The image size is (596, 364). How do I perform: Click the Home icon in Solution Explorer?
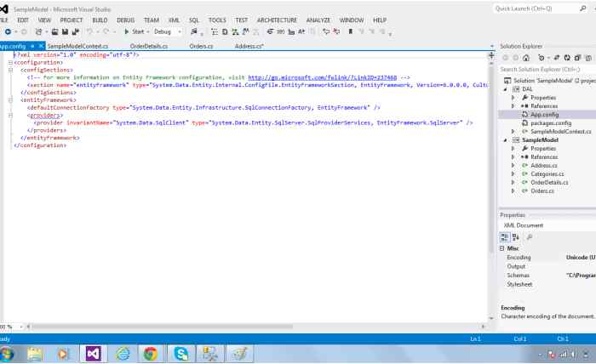point(526,58)
